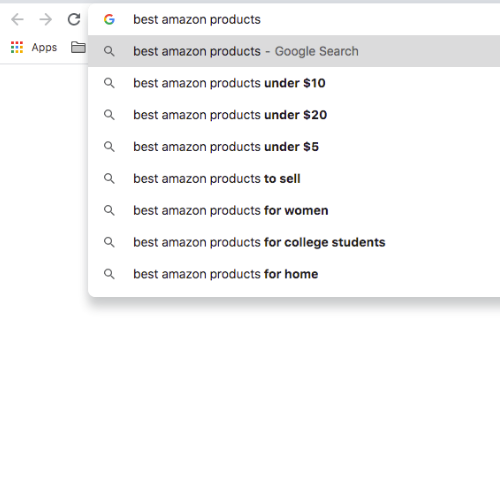Viewport: 500px width, 500px height.
Task: Select 'best amazon products - Google Search' suggestion
Action: 294,51
